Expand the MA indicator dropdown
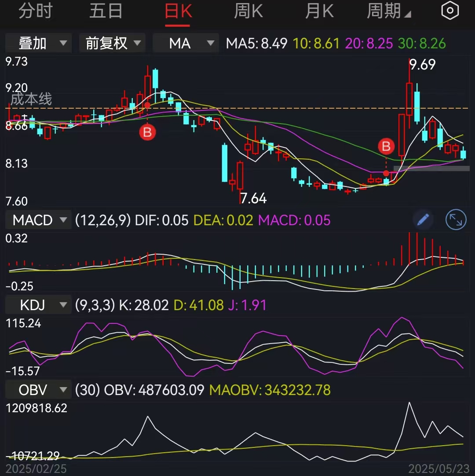The height and width of the screenshot is (476, 475). 186,43
